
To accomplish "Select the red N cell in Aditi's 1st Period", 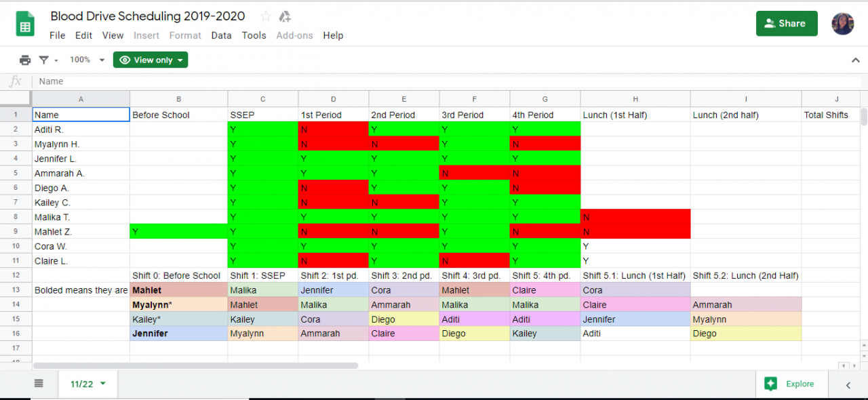I will click(333, 129).
